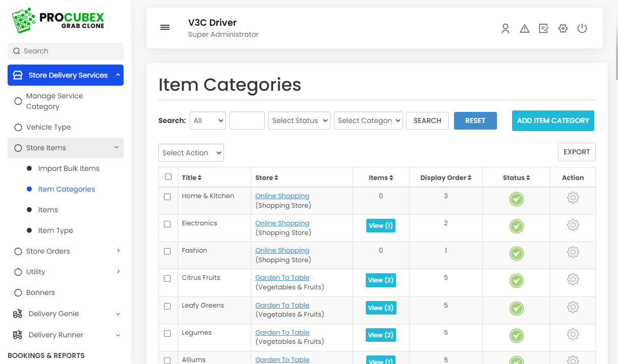Go to Items submenu entry
This screenshot has width=618, height=364.
click(x=48, y=210)
